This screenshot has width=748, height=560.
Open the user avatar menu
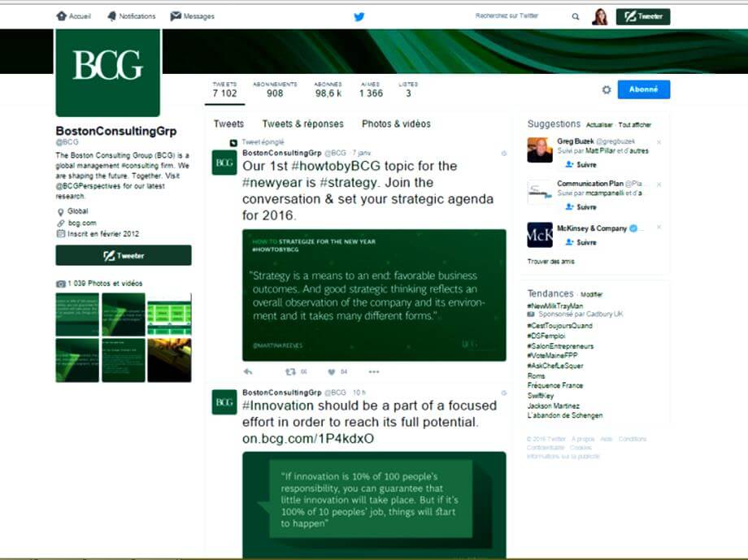pyautogui.click(x=600, y=17)
